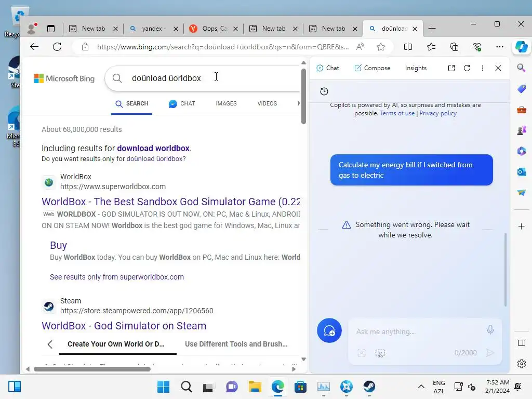Image resolution: width=532 pixels, height=399 pixels.
Task: Add this page to favorites star icon
Action: 381,47
